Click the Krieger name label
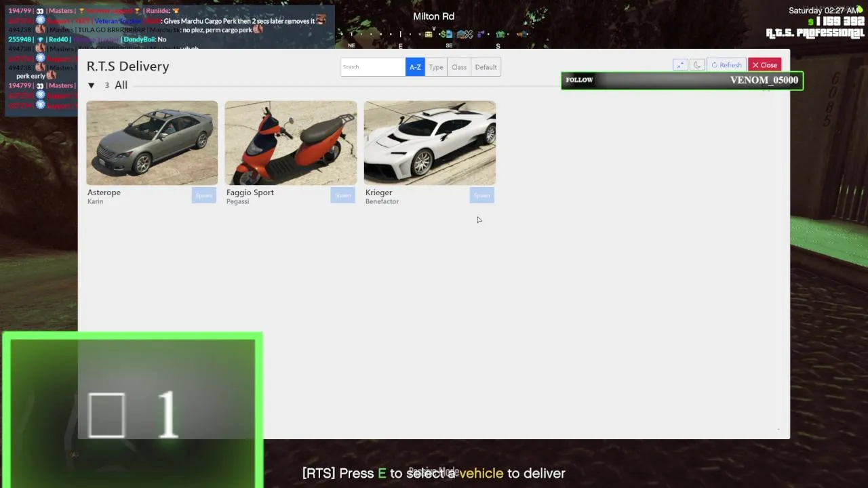The width and height of the screenshot is (868, 488). coord(378,192)
